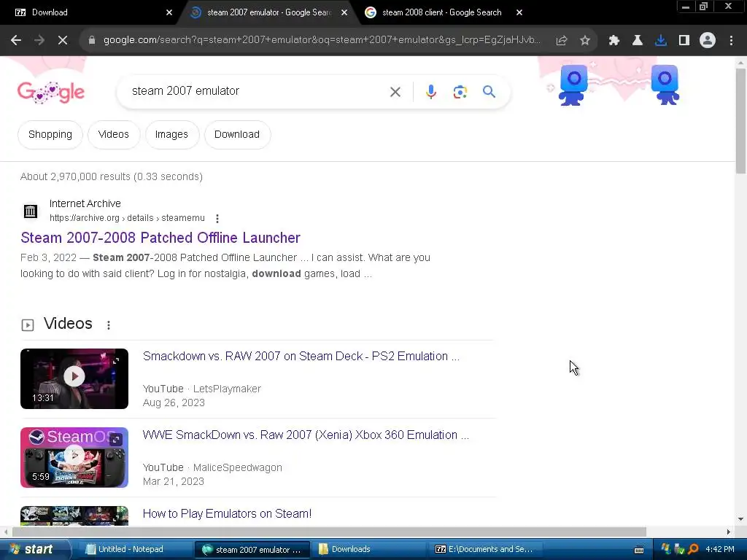Bookmark this page with the star icon
747x560 pixels.
tap(585, 41)
